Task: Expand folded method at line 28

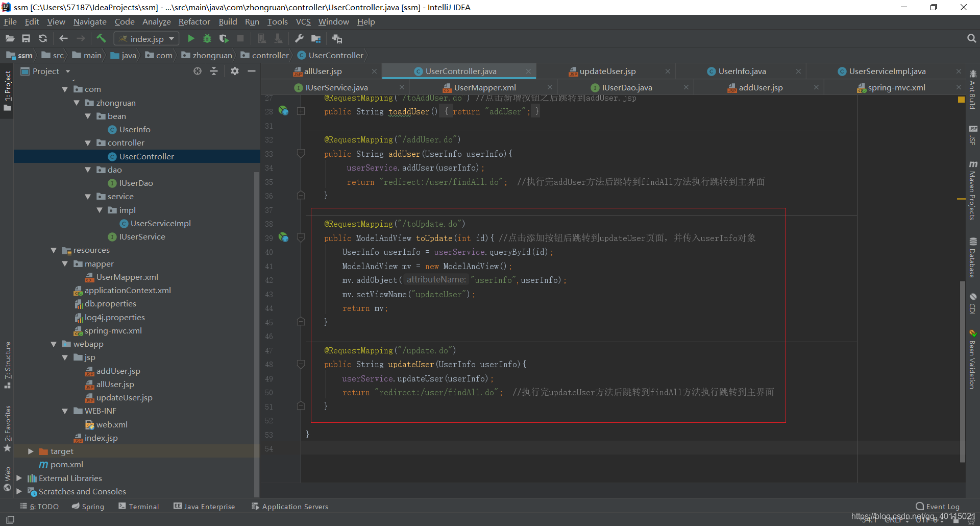Action: click(x=301, y=111)
